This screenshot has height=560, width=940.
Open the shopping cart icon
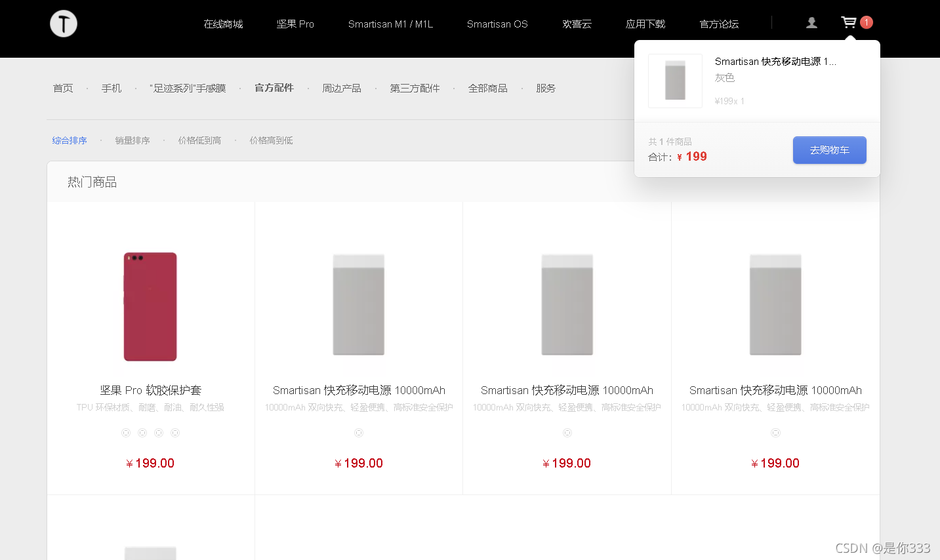[x=849, y=22]
